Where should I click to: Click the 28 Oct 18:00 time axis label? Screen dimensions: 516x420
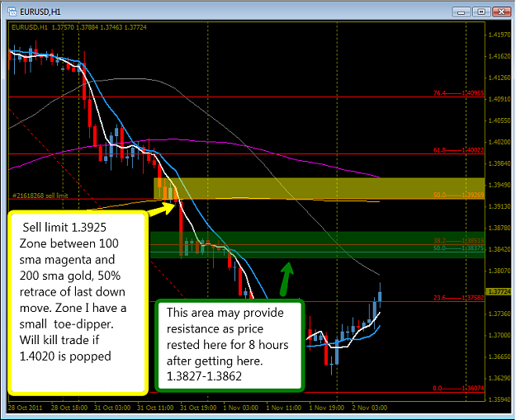coord(69,408)
